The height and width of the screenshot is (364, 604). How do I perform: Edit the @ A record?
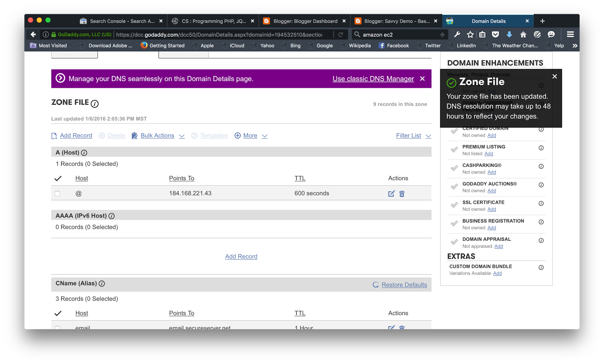click(391, 194)
